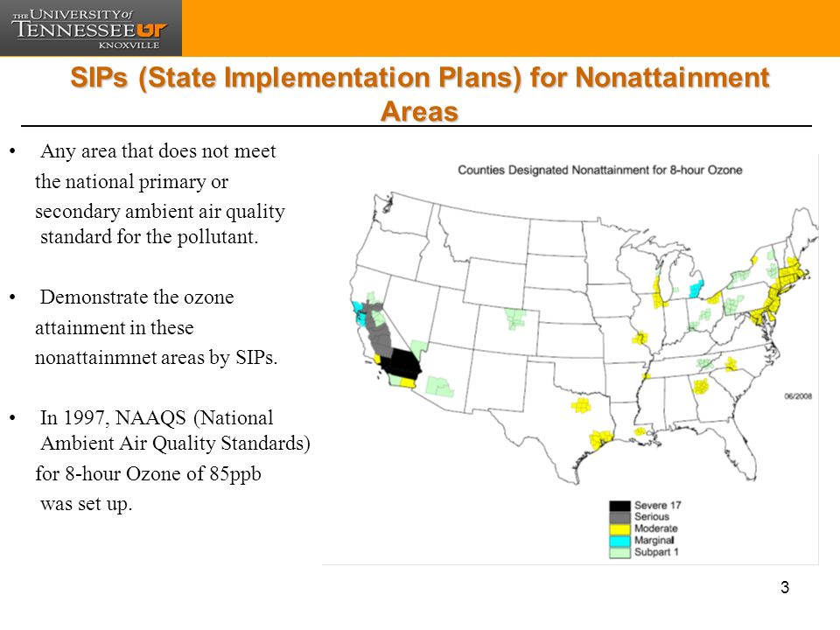The image size is (840, 630).
Task: Click the University of Tennessee Knoxville logo
Action: 90,28
